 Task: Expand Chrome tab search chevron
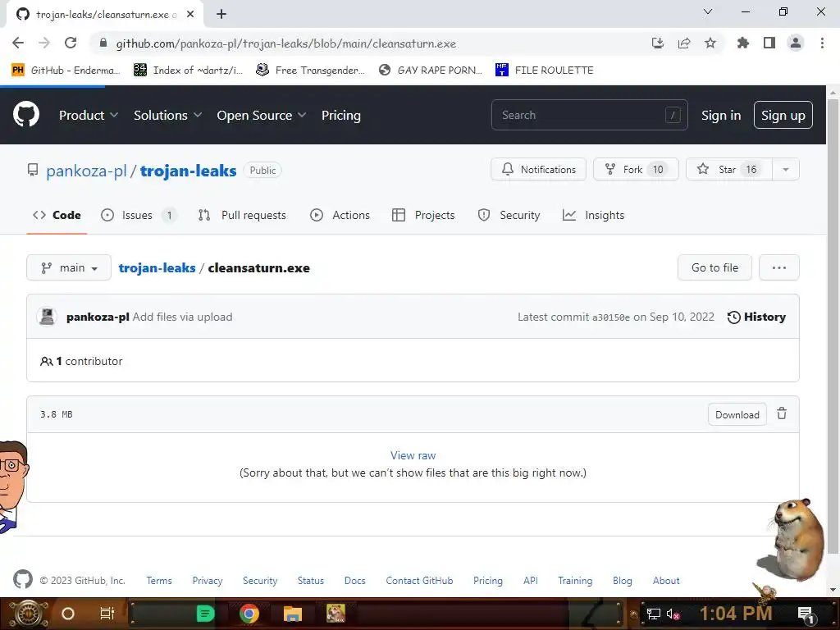[708, 11]
